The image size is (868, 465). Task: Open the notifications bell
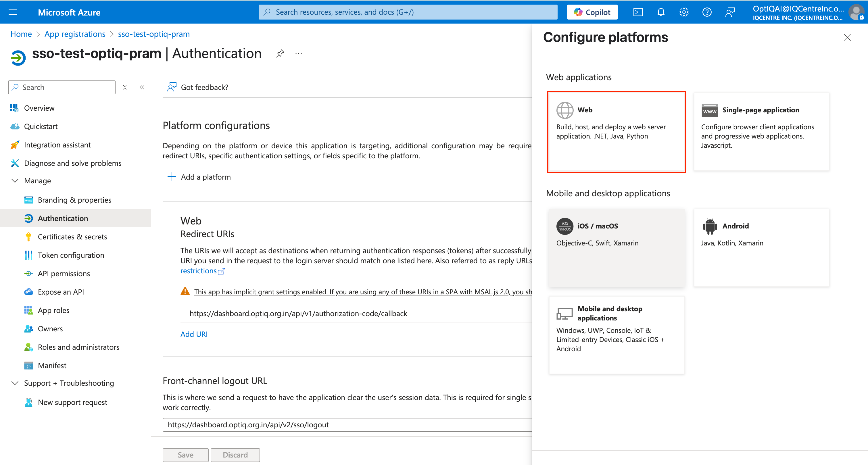tap(661, 12)
